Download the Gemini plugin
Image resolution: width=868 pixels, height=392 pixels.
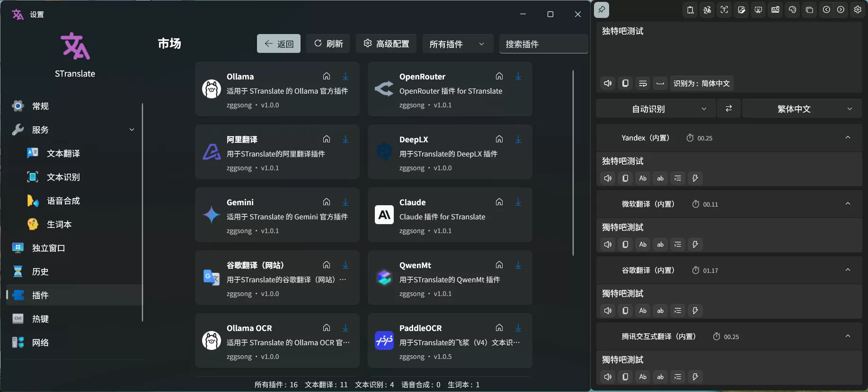pos(345,202)
